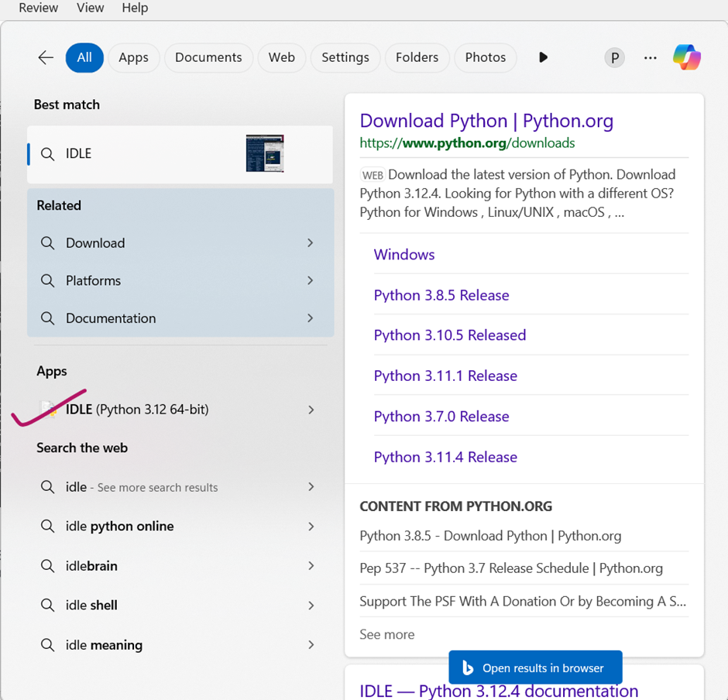The image size is (728, 700).
Task: Open the three-dots more options menu
Action: tap(651, 57)
